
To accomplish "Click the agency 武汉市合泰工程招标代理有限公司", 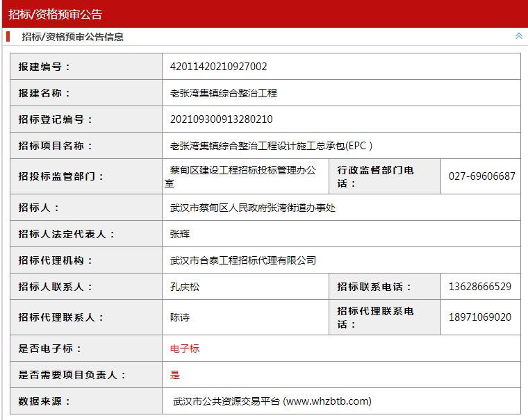I will coord(242,260).
